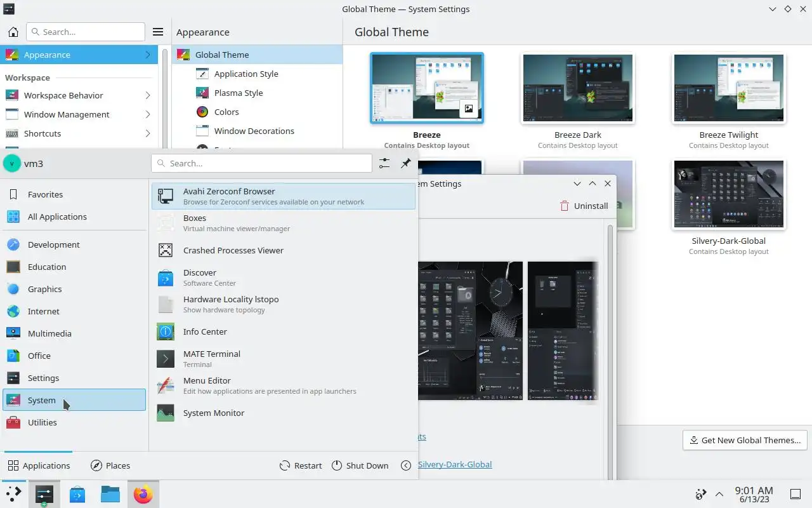
Task: Click System Settings taskbar icon
Action: [x=44, y=494]
